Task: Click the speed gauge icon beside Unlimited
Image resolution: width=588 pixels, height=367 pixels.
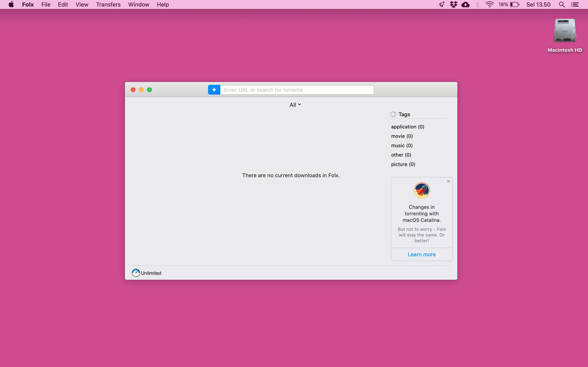Action: 136,273
